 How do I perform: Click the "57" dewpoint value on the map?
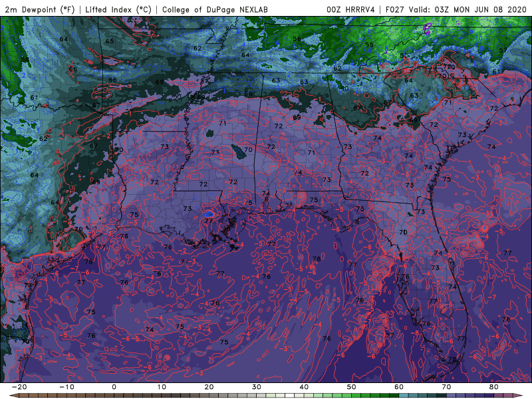[x=503, y=51]
